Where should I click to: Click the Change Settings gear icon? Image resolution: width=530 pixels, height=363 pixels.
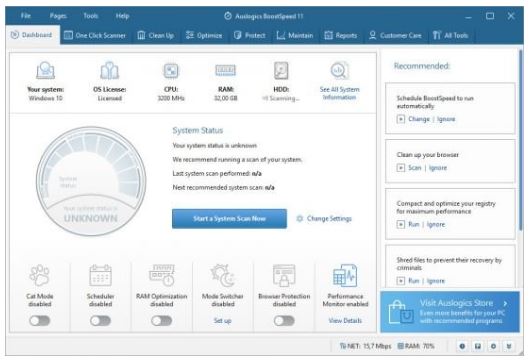pyautogui.click(x=299, y=219)
